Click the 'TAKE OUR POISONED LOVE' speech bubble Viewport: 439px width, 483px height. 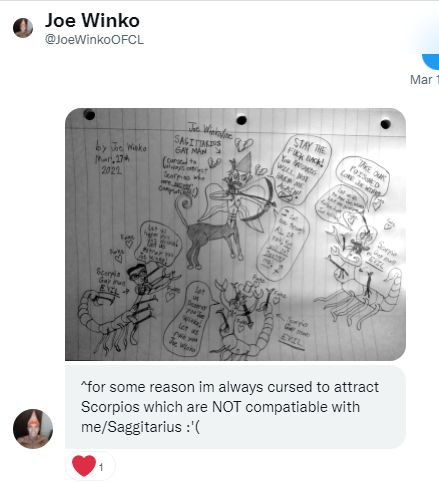click(x=363, y=177)
